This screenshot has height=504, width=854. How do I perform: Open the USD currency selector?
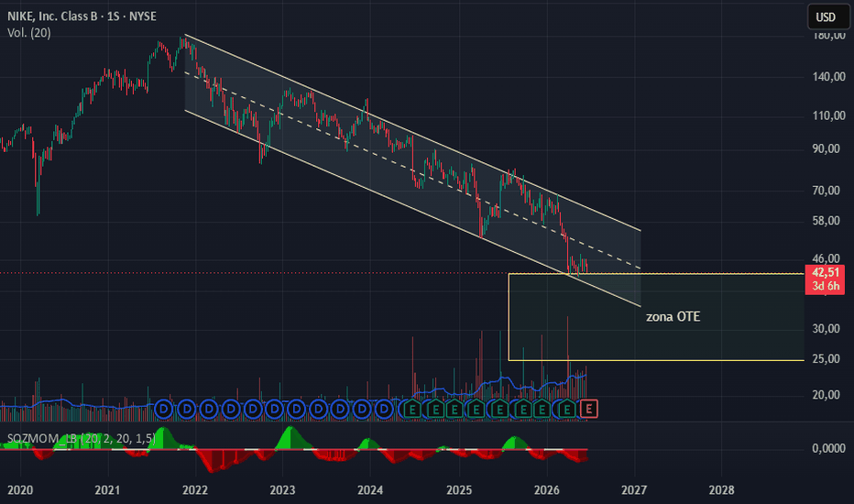[x=827, y=16]
